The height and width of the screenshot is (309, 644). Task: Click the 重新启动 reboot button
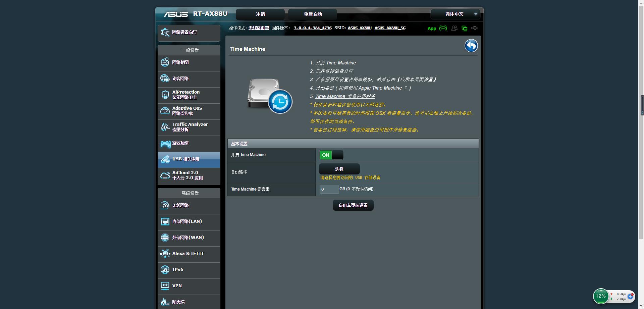(x=313, y=14)
